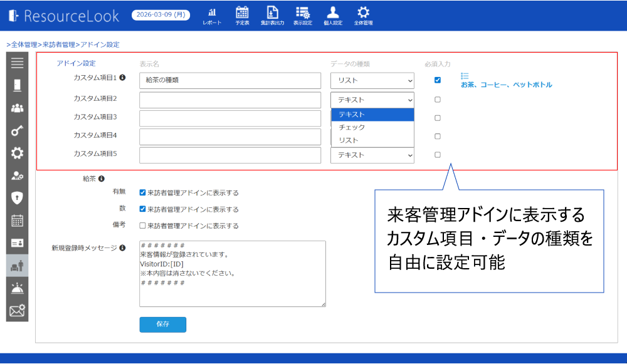
Task: Enable 備考 display in visitor add-in checkbox
Action: pyautogui.click(x=143, y=226)
